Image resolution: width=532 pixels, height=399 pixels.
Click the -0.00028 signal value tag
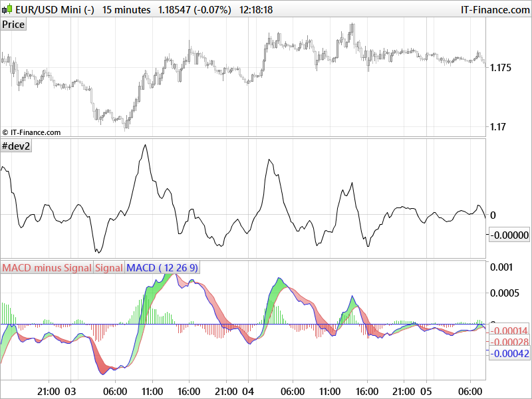(509, 342)
